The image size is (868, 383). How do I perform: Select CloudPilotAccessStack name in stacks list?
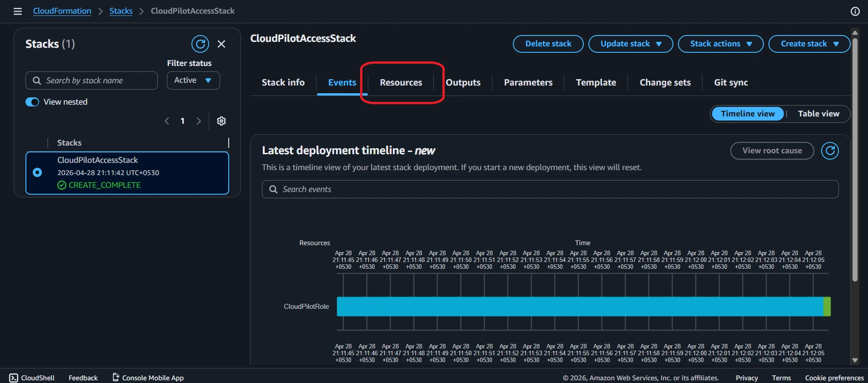97,160
